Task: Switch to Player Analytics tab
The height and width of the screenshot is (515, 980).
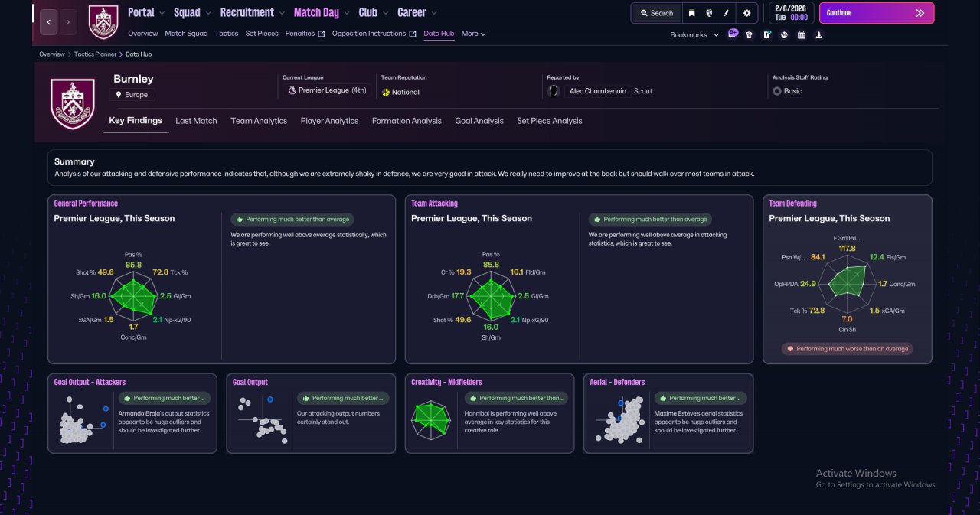Action: pyautogui.click(x=329, y=121)
